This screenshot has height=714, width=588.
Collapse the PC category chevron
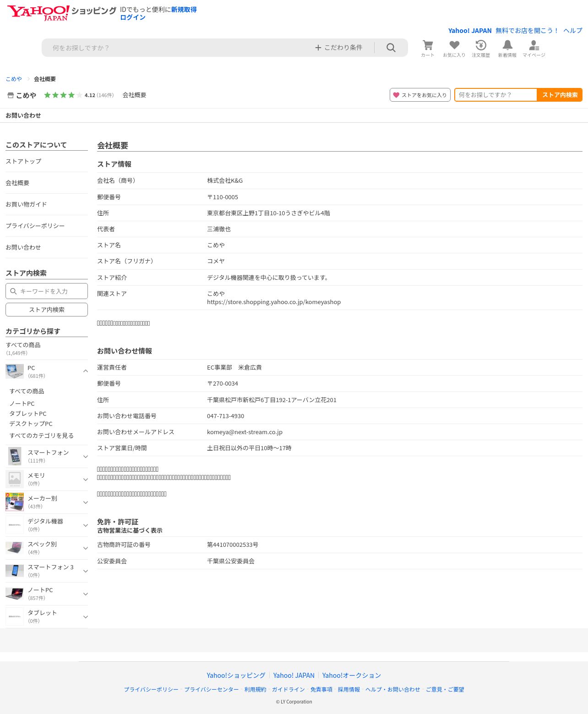point(85,371)
